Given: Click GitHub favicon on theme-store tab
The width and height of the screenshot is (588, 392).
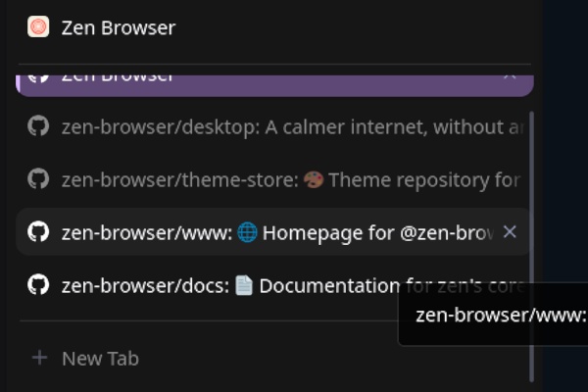Looking at the screenshot, I should 38,179.
